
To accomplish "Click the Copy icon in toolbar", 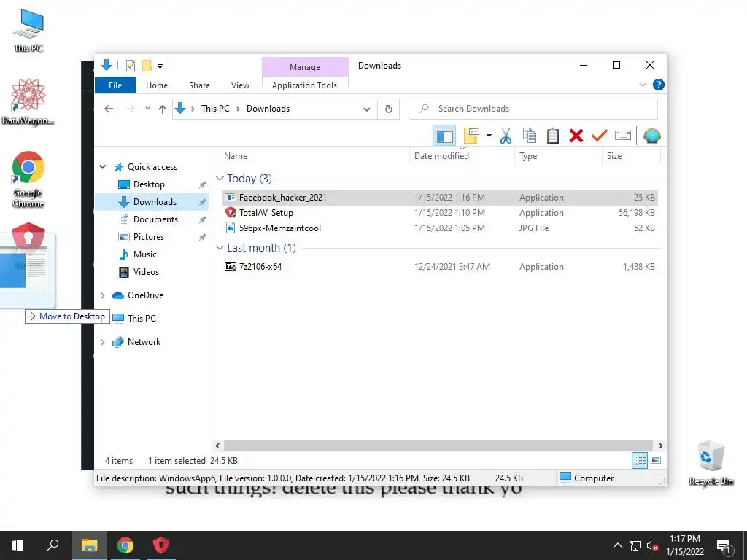I will [530, 136].
